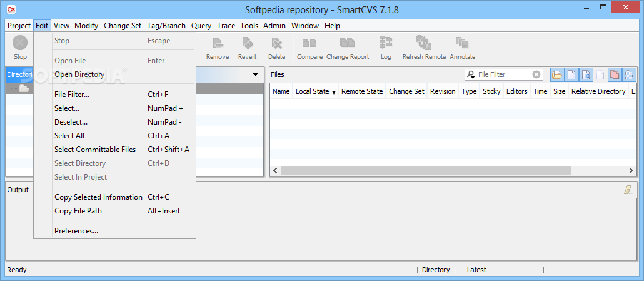Open the Help menu

(x=332, y=26)
